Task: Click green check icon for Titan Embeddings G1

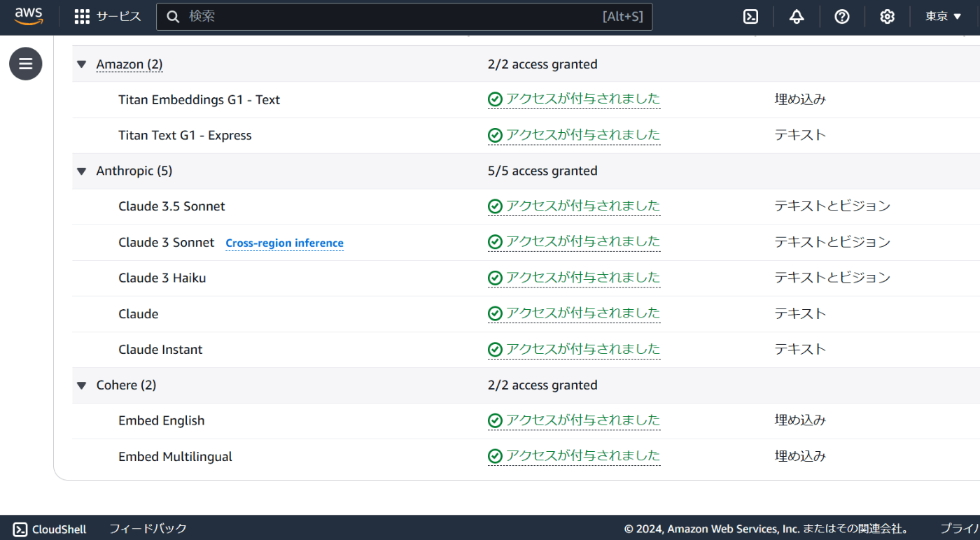Action: [495, 100]
